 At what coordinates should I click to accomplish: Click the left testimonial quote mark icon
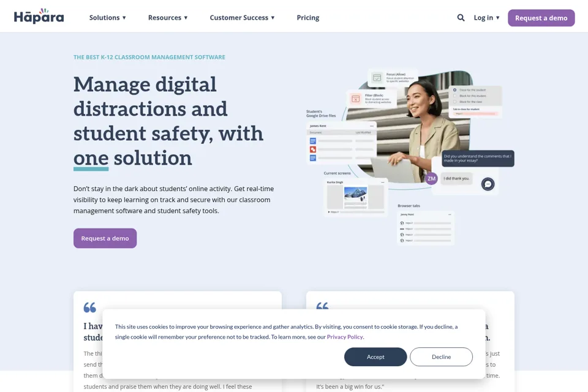90,307
